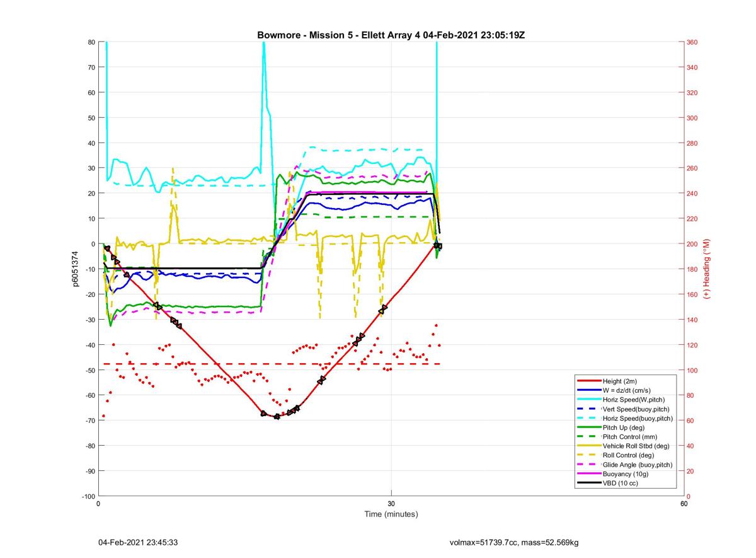Click the time axis tick label '60'
Image resolution: width=756 pixels, height=558 pixels.
click(x=684, y=504)
